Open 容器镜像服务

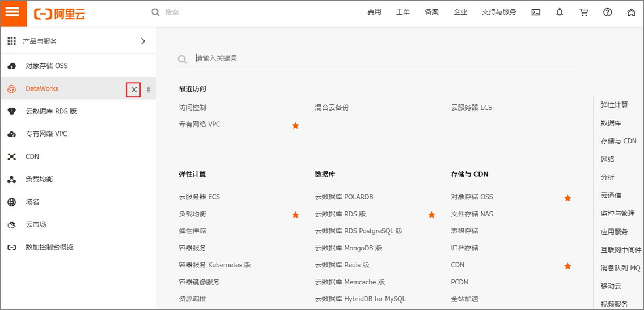coord(199,282)
